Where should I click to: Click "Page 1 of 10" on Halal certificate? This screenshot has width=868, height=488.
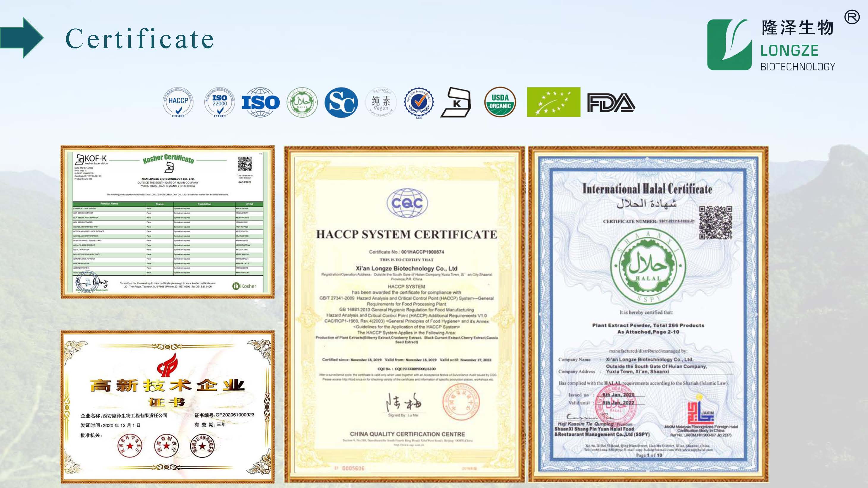(649, 455)
